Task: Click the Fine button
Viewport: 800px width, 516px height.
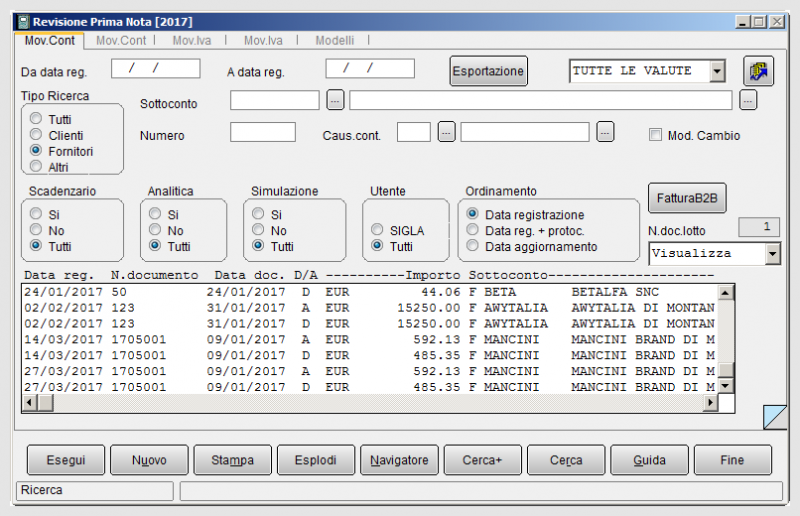Action: coord(733,460)
